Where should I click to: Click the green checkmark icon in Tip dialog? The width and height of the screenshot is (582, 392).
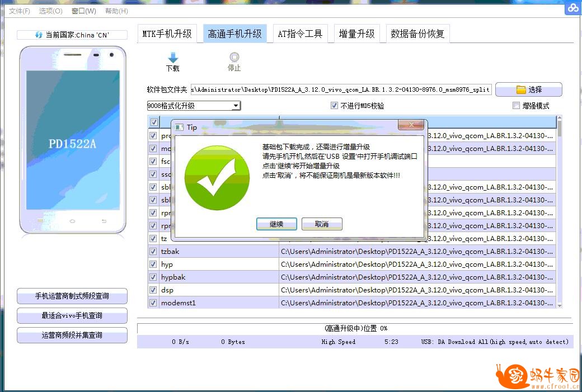tap(217, 178)
